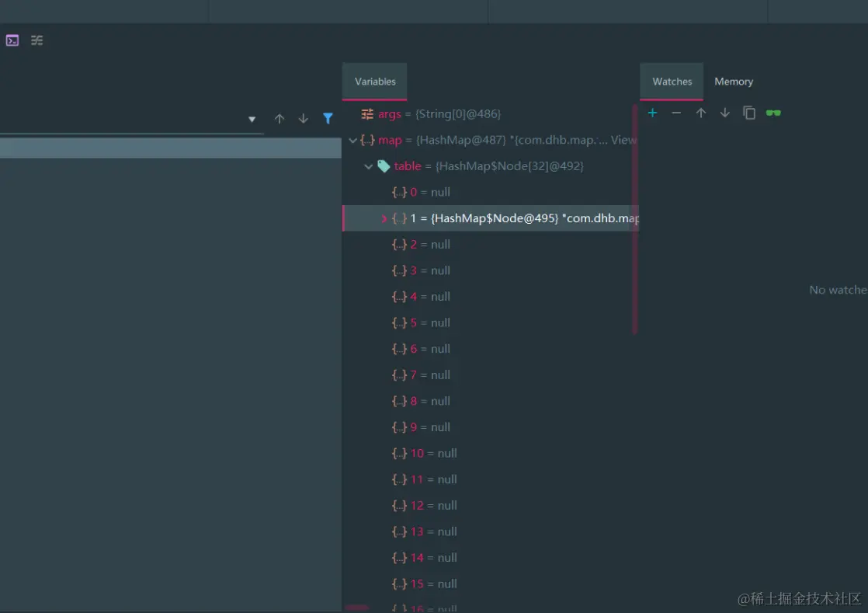Select table entry "5 = null"

[490, 323]
